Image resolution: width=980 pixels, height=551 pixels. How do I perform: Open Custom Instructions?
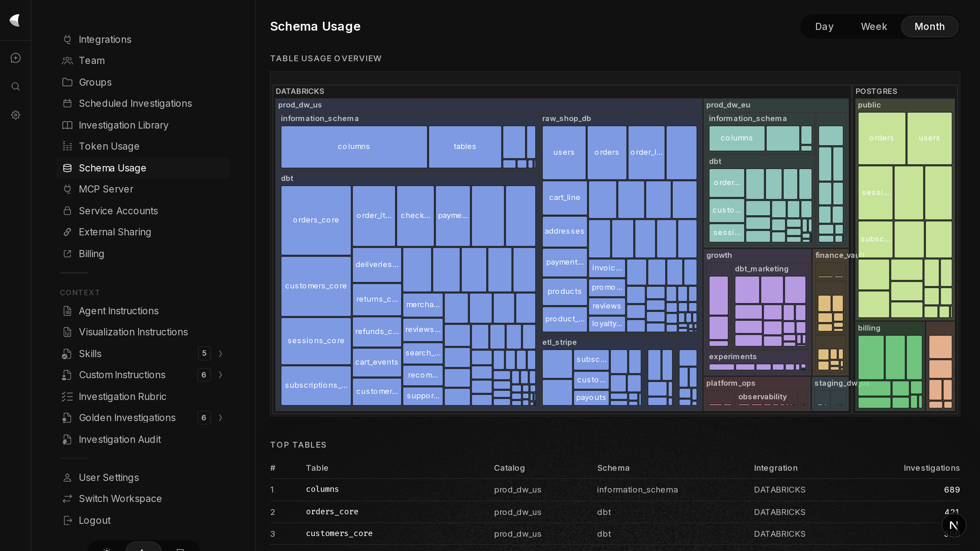click(x=122, y=375)
